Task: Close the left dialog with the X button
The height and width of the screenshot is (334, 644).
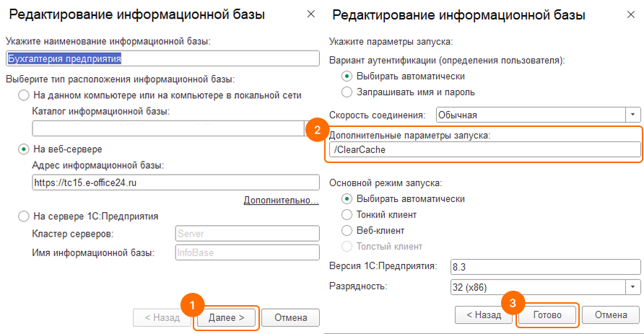Action: (310, 14)
